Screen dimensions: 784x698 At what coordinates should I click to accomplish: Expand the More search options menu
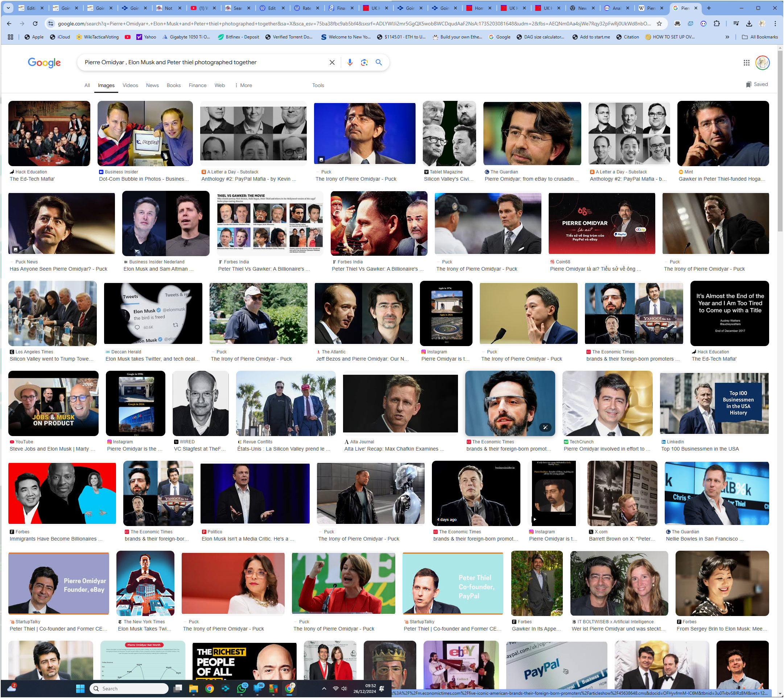tap(243, 85)
